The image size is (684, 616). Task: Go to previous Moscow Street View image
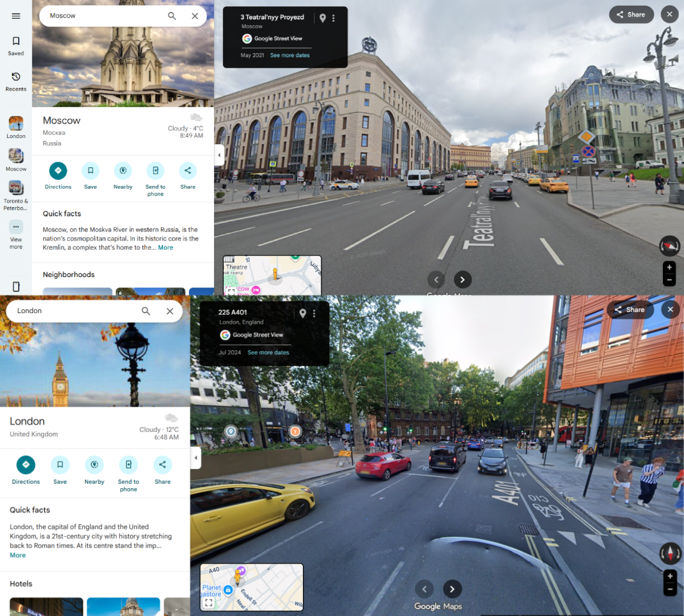coord(436,279)
